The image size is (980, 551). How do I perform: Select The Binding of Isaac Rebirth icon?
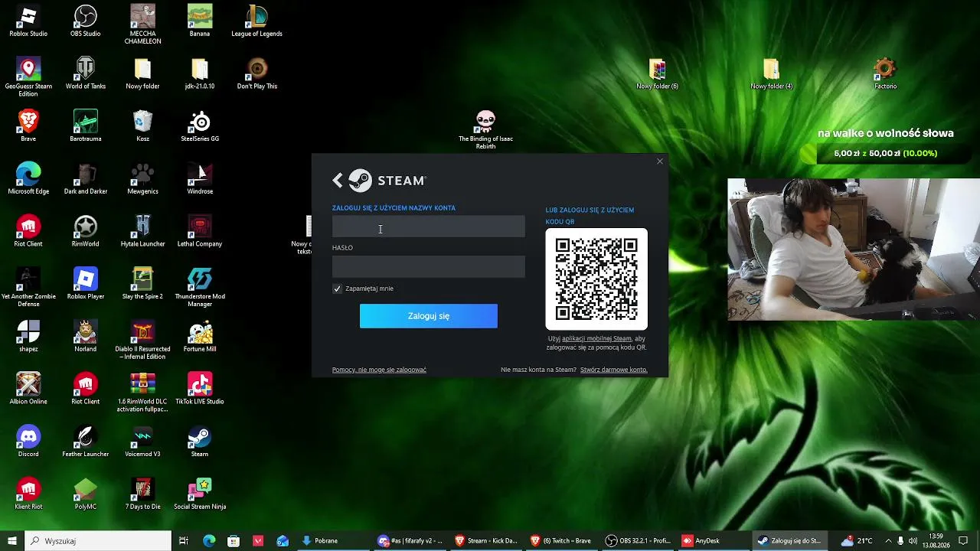(x=485, y=130)
